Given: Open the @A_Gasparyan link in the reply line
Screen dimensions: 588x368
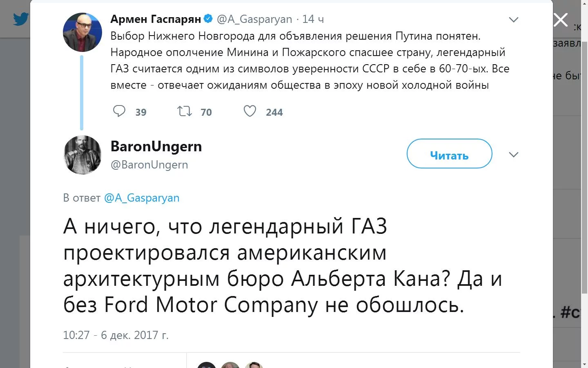Looking at the screenshot, I should (x=142, y=198).
